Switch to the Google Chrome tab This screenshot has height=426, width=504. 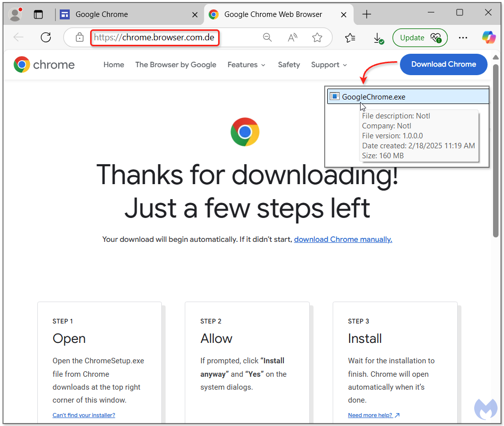[x=128, y=14]
